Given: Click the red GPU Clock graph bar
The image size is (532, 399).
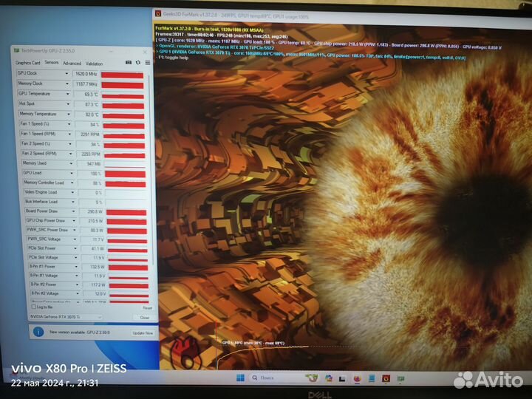Looking at the screenshot, I should tap(122, 75).
